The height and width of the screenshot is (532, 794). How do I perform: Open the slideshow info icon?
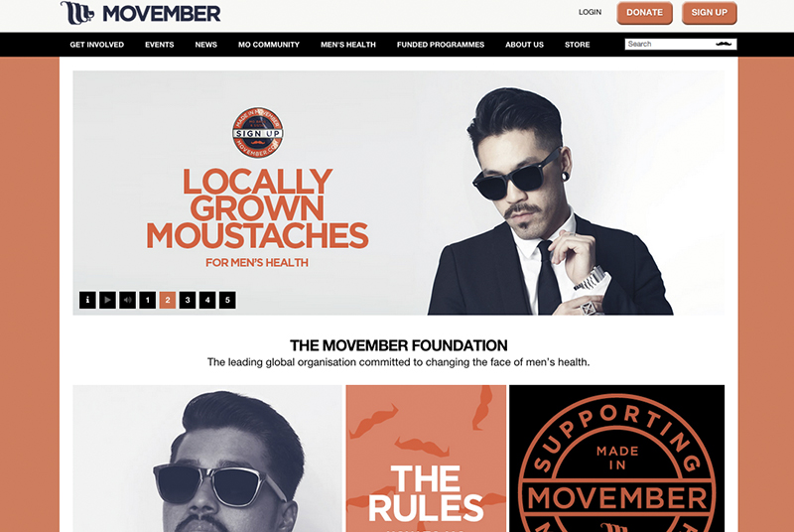(87, 300)
